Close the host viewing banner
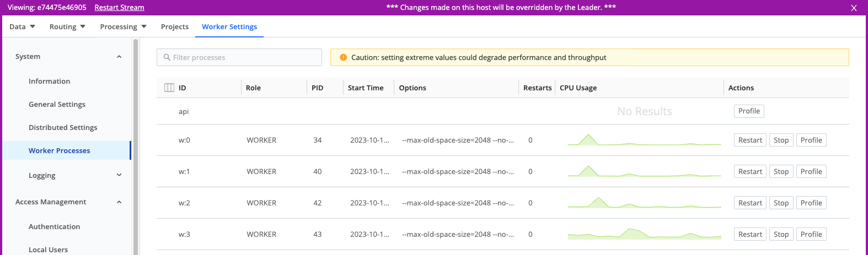Screen dimensions: 868x255 pyautogui.click(x=854, y=8)
